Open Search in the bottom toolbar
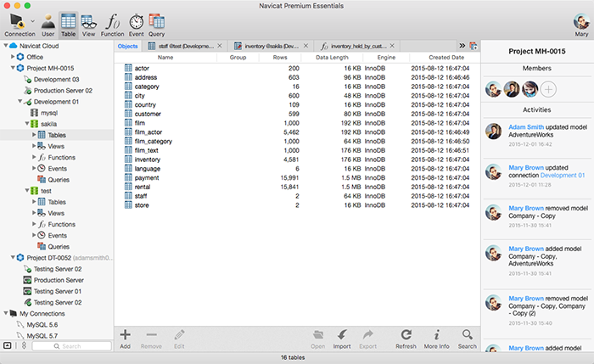The image size is (594, 364). click(x=467, y=339)
